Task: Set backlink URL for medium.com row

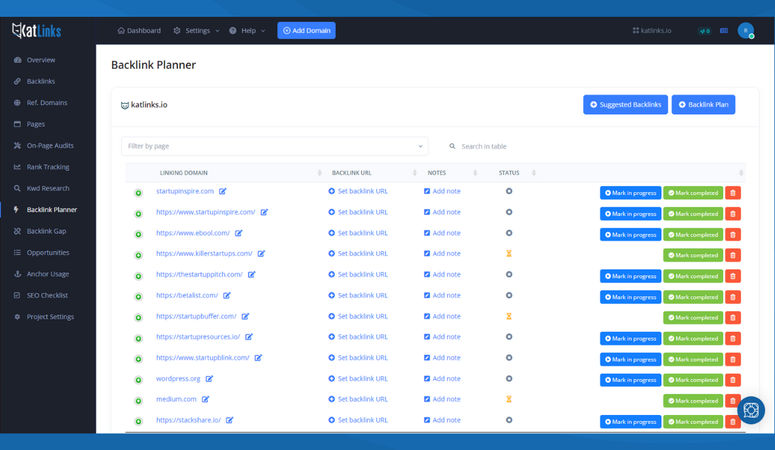Action: click(x=358, y=399)
